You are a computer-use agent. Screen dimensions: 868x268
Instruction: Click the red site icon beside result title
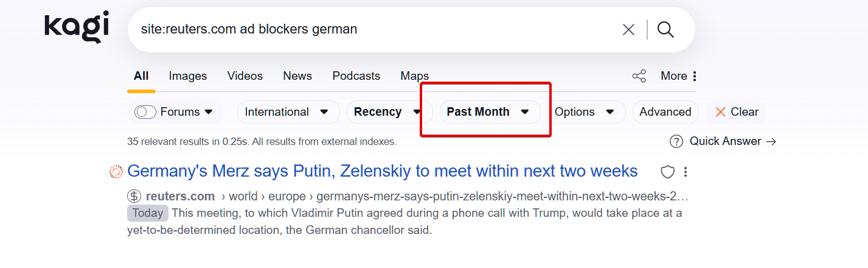(116, 172)
